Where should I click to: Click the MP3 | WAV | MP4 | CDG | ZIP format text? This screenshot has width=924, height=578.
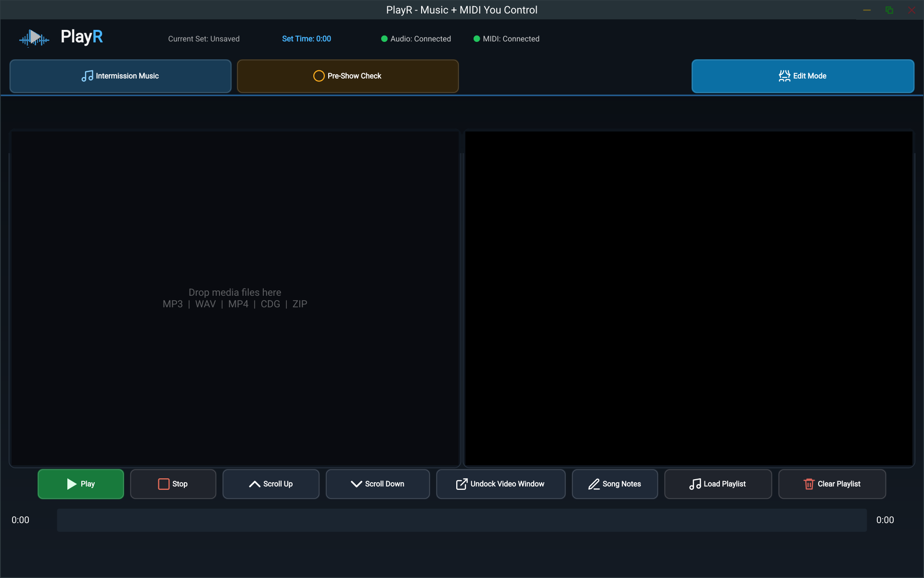point(235,304)
